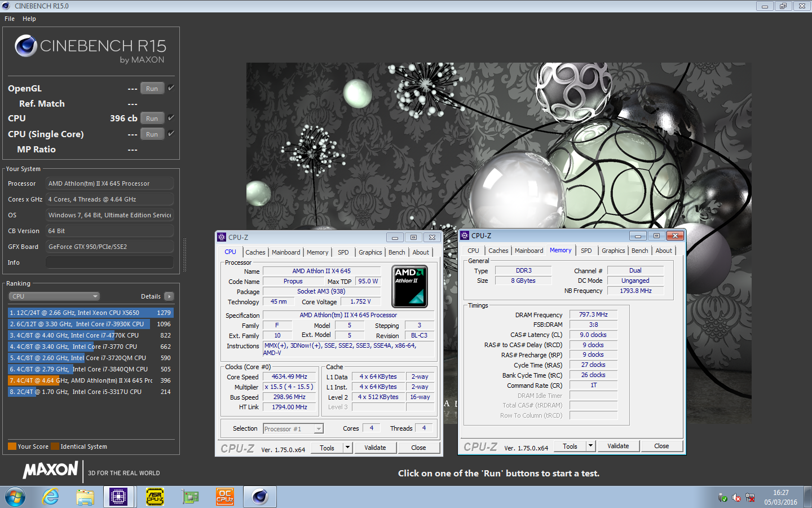Click the rendered Cinebench scene image
This screenshot has height=508, width=812.
click(x=498, y=243)
